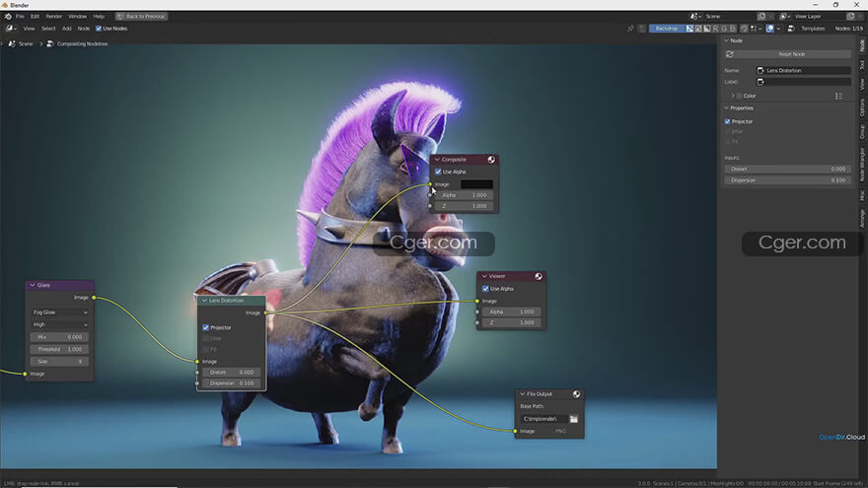Collapse the Viewer node

point(484,276)
